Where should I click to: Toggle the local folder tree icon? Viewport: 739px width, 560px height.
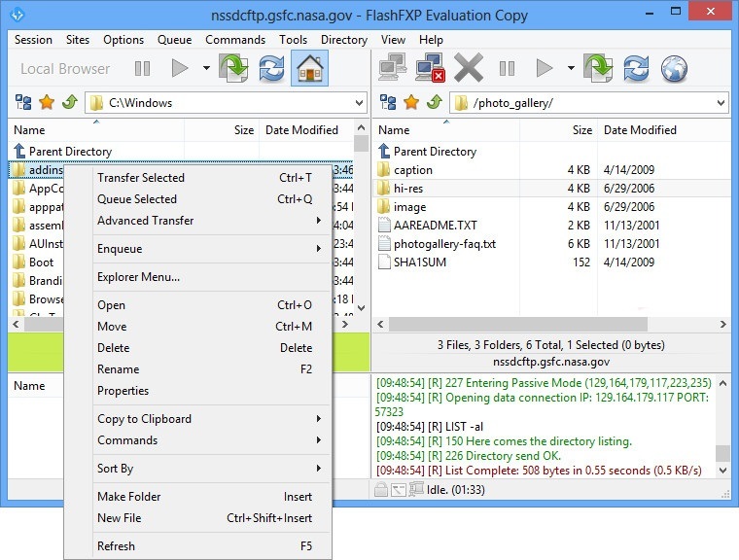(23, 102)
